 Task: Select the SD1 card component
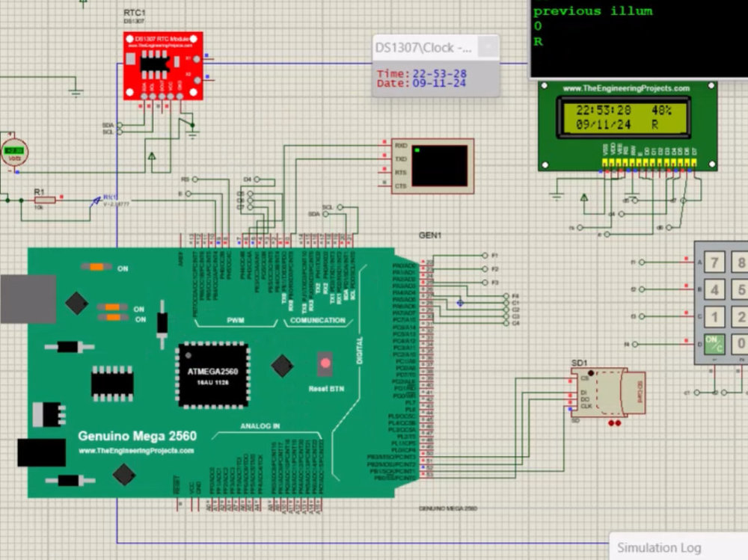tap(608, 392)
